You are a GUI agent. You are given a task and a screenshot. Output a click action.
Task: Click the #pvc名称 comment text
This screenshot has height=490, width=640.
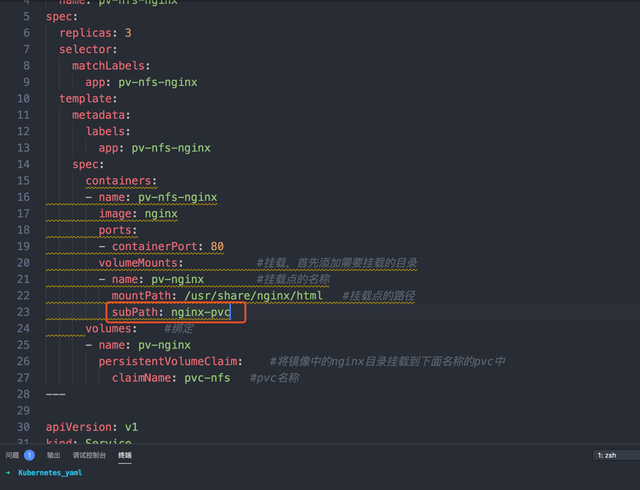[274, 378]
